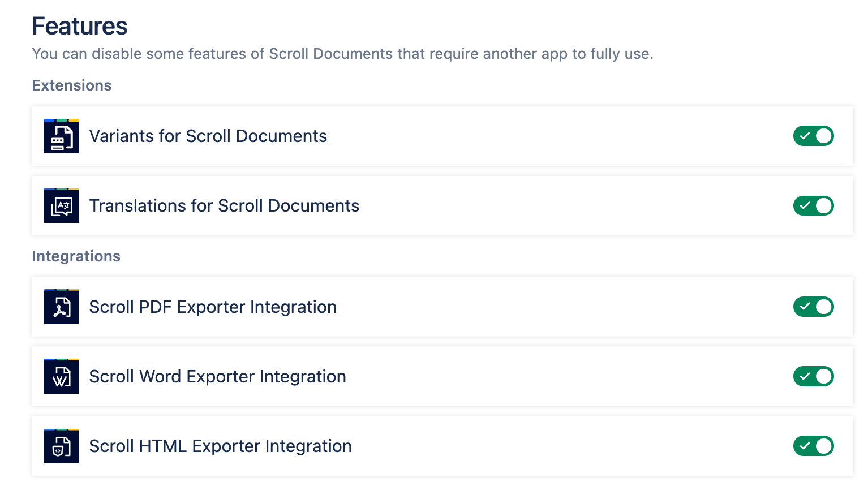Click the checkmark inside the Variants toggle
Image resolution: width=868 pixels, height=499 pixels.
click(805, 136)
